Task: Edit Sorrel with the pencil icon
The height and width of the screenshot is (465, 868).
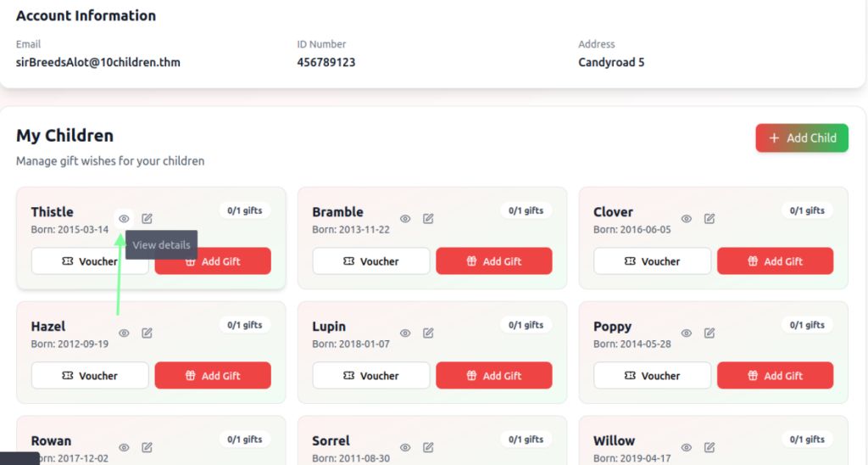Action: (x=429, y=447)
